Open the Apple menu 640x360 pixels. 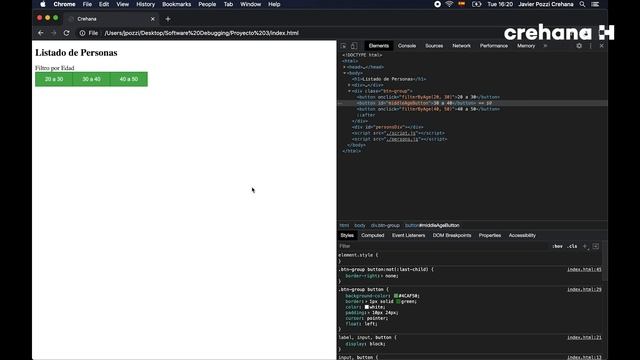click(x=43, y=4)
